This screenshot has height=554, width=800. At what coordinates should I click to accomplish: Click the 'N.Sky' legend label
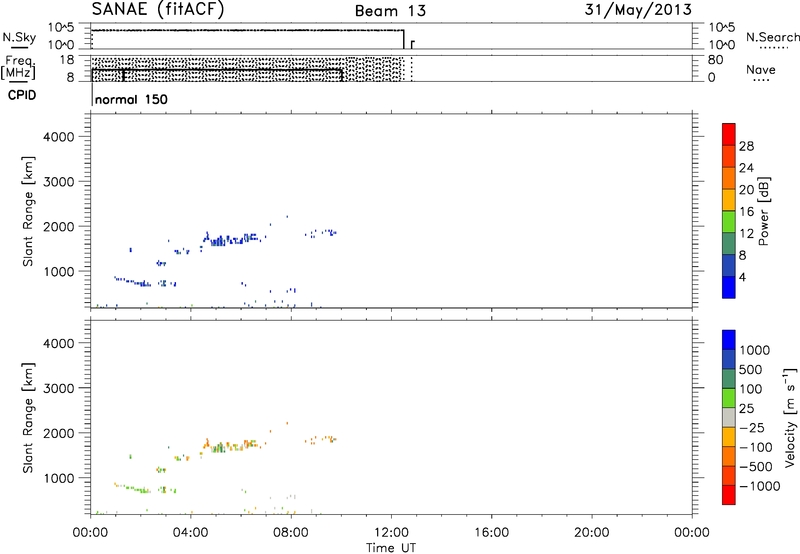point(19,37)
